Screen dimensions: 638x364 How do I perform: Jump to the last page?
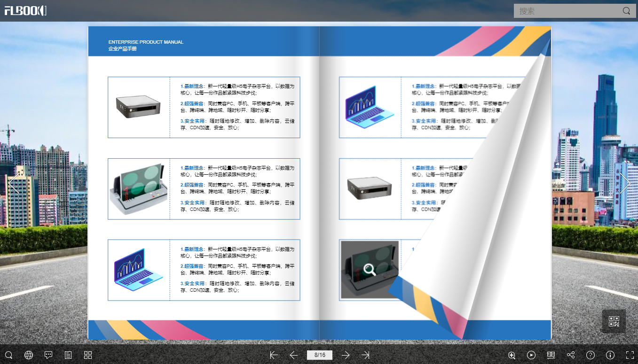365,355
